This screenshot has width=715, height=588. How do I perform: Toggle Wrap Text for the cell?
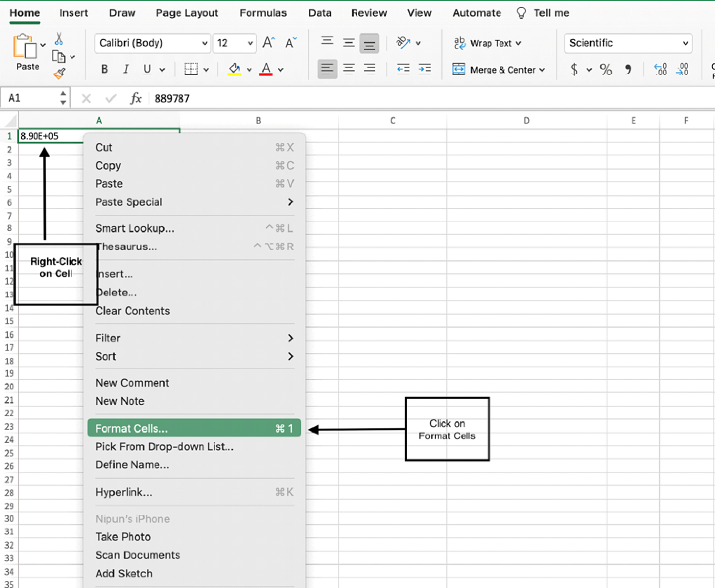pos(483,43)
